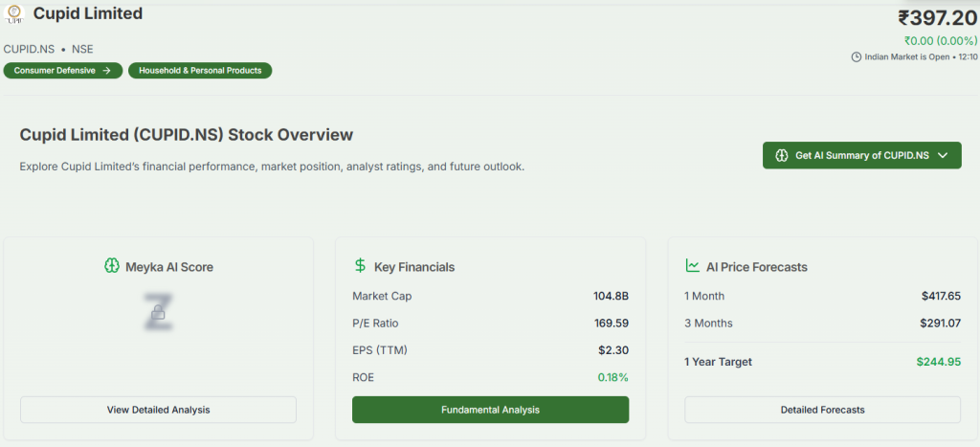Open Fundamental Analysis
The height and width of the screenshot is (447, 980).
(491, 410)
